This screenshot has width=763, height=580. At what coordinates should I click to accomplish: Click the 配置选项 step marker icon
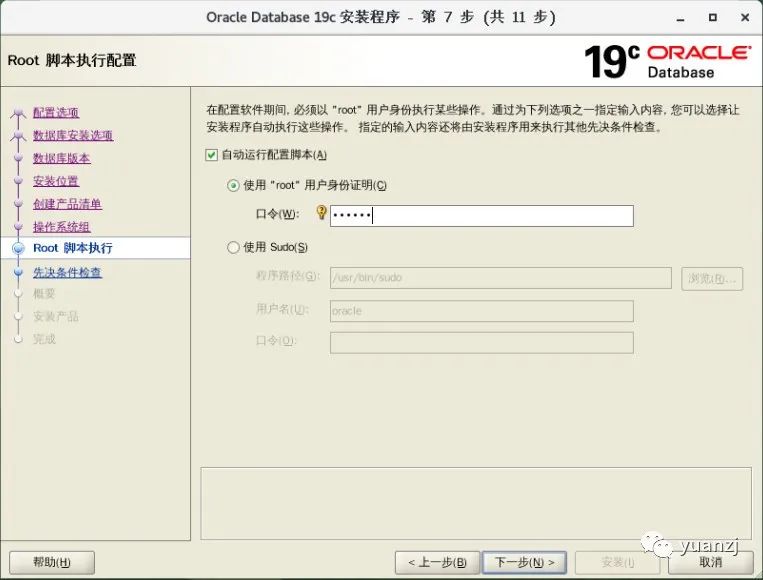click(18, 113)
